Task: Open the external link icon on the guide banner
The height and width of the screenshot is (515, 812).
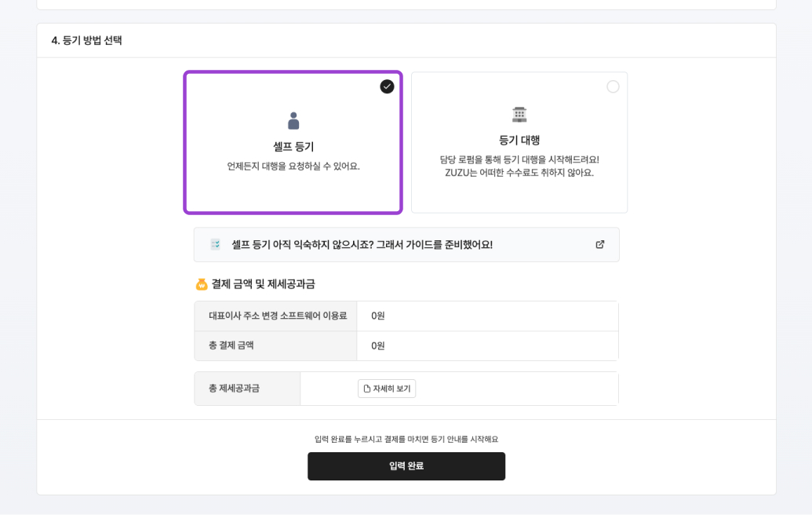Action: point(599,244)
